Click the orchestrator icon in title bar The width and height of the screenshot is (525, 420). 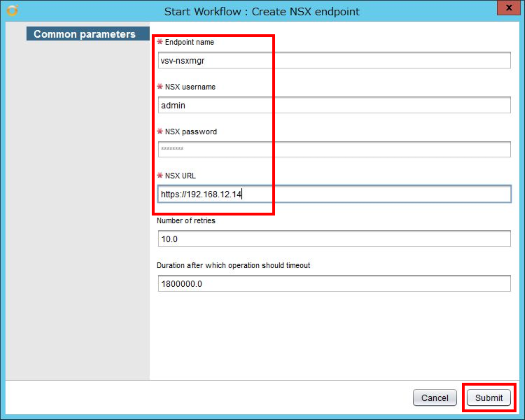(x=12, y=11)
